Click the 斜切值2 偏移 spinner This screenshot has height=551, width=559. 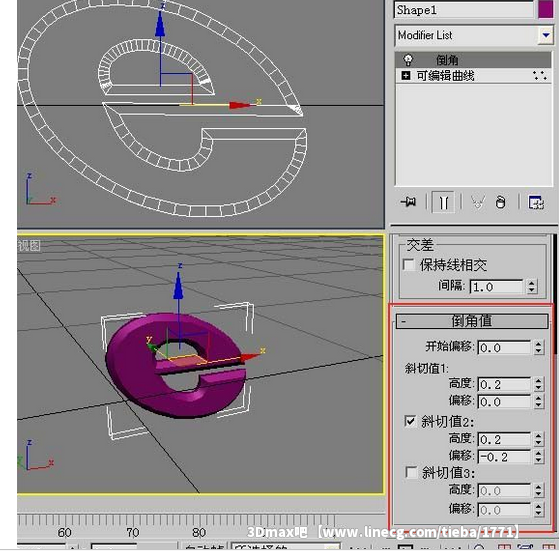pos(538,457)
